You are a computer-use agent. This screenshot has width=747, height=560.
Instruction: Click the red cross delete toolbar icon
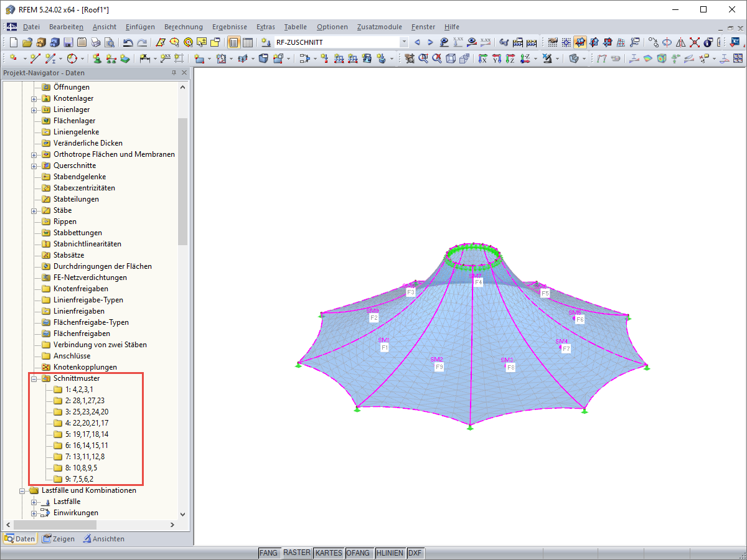(x=694, y=42)
